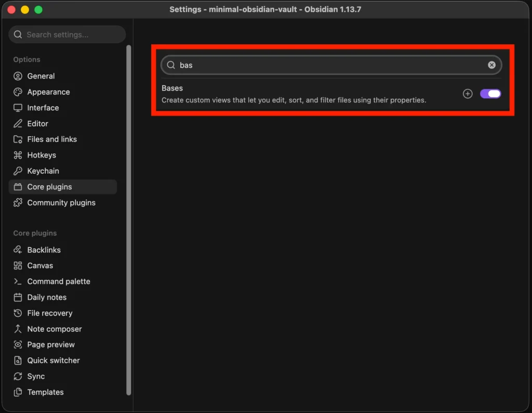532x413 pixels.
Task: Open Command palette plugin settings
Action: 63,281
